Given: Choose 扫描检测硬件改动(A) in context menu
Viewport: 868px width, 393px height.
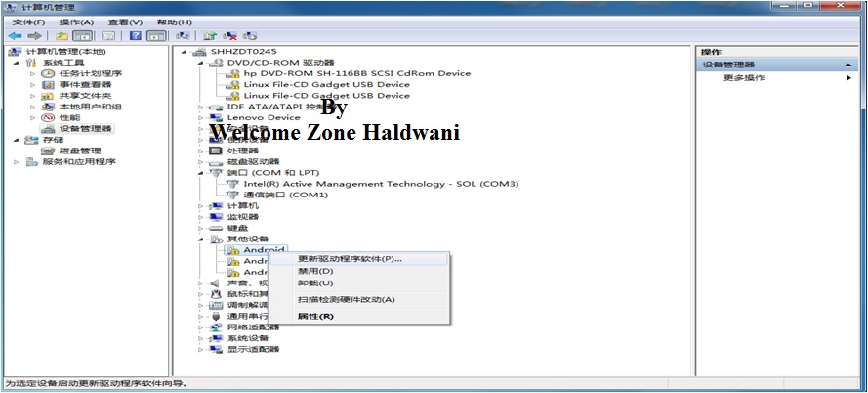Looking at the screenshot, I should (358, 300).
